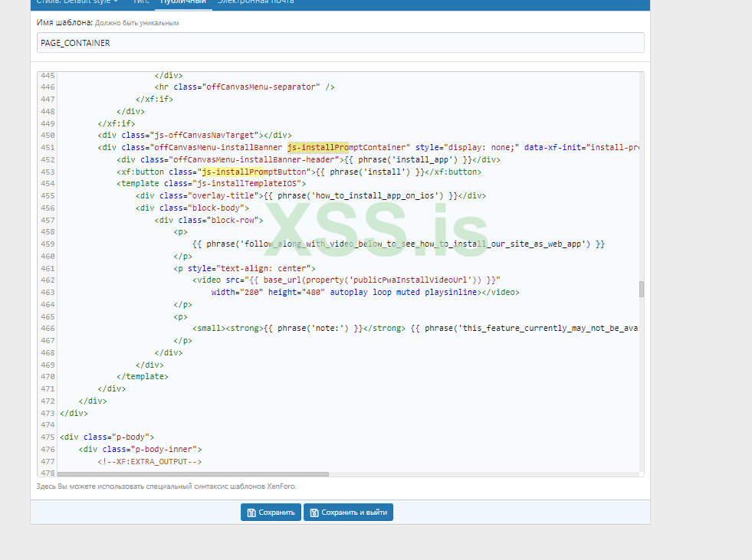Image resolution: width=752 pixels, height=560 pixels.
Task: Click line number 470 in the gutter
Action: [x=48, y=377]
